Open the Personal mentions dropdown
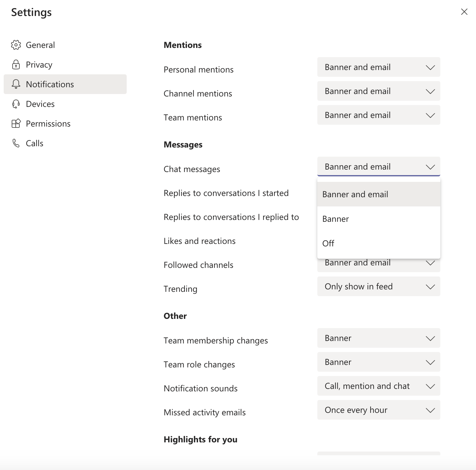This screenshot has width=476, height=470. [x=379, y=67]
